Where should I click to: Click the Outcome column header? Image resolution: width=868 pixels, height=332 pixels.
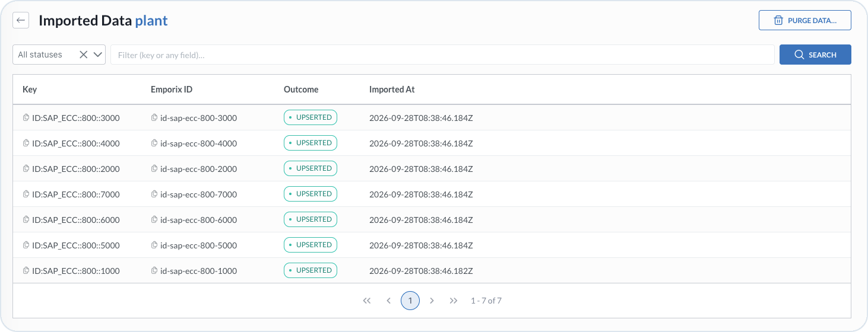point(301,90)
